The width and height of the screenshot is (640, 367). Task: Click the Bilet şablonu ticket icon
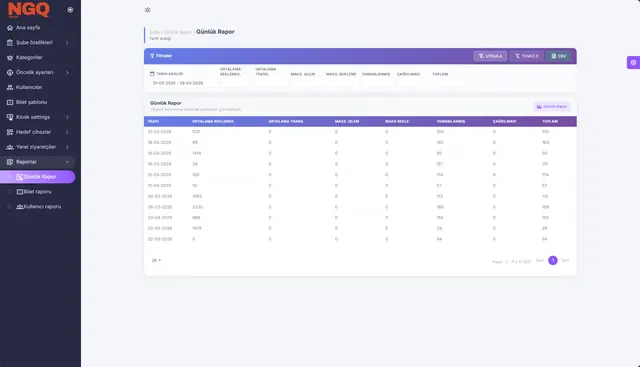10,102
